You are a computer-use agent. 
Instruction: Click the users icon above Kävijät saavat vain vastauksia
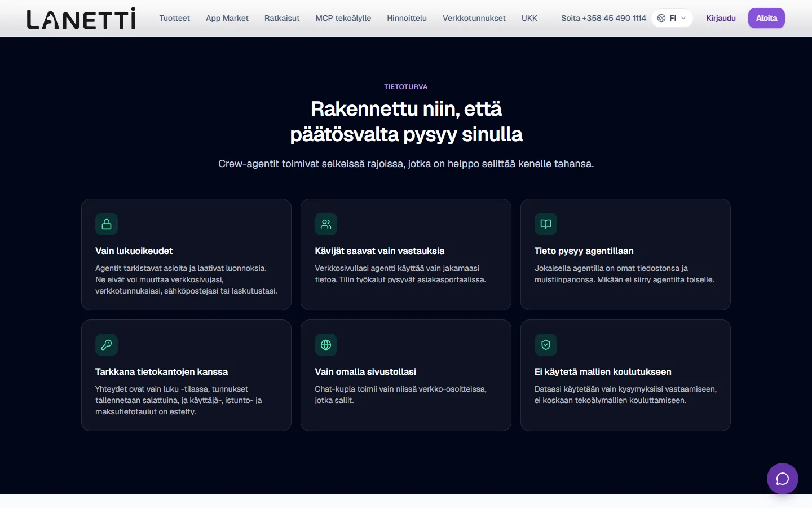(x=326, y=224)
